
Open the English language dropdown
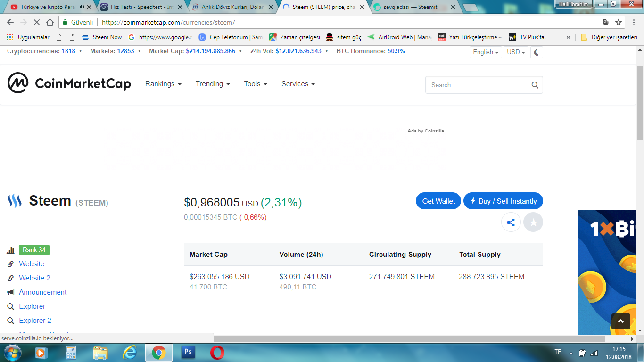[x=486, y=52]
